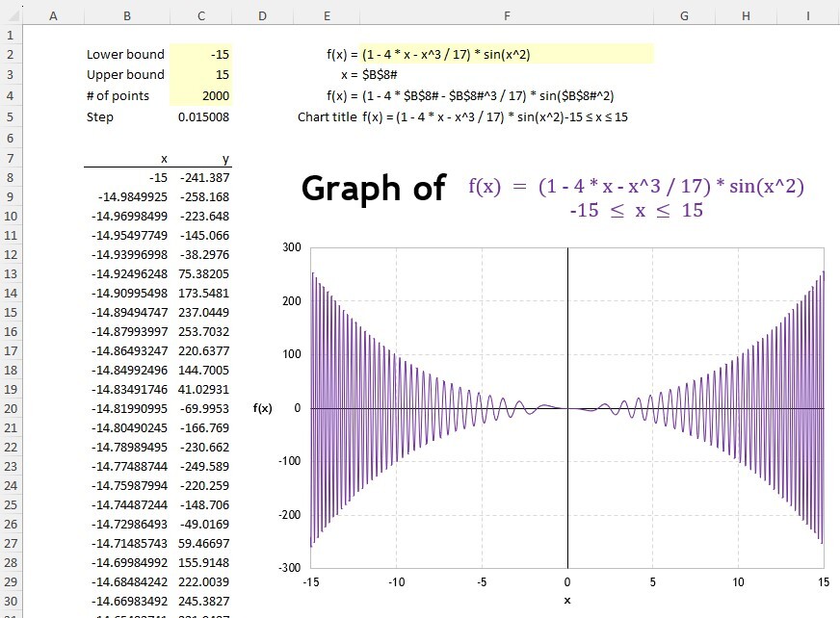The width and height of the screenshot is (840, 618).
Task: Select the highlighted Lower bound value -15
Action: tap(199, 54)
